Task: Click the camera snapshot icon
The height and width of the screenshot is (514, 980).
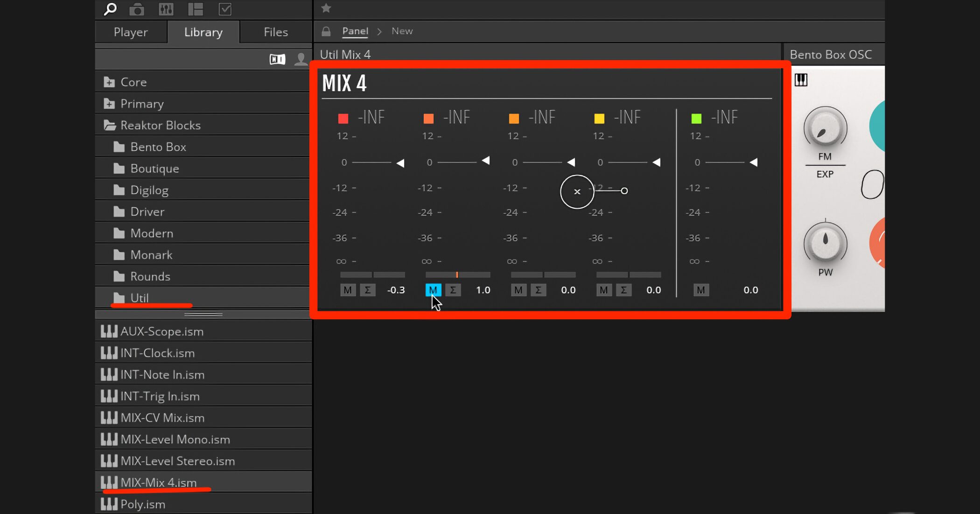Action: (x=137, y=9)
